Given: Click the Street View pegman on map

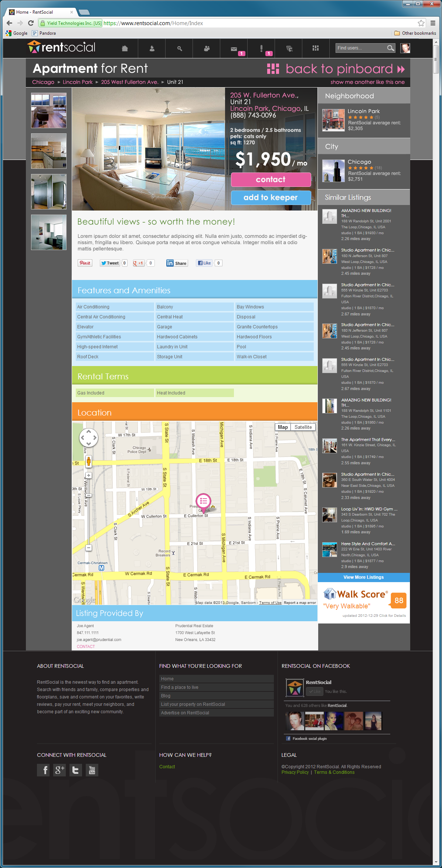Looking at the screenshot, I should tap(89, 461).
